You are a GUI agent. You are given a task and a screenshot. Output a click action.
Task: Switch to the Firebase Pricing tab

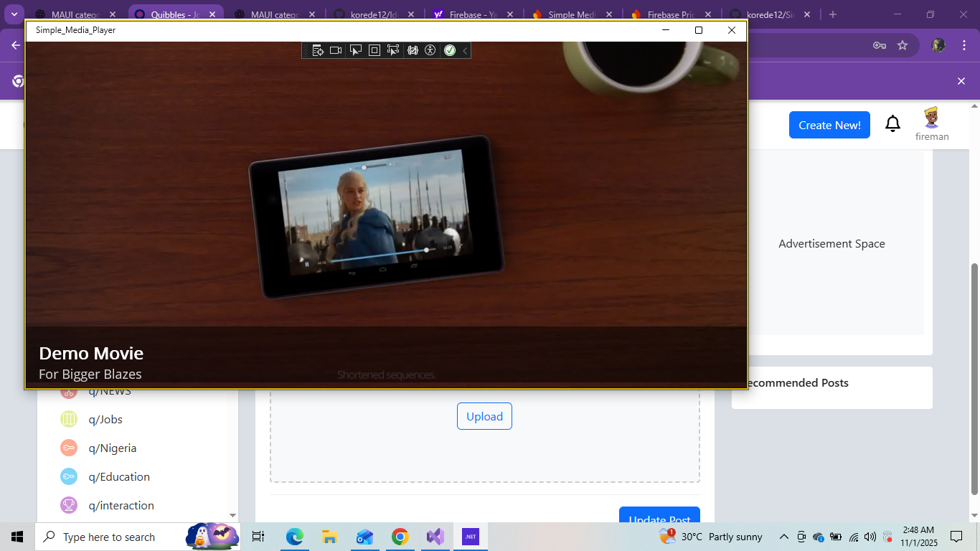(672, 14)
